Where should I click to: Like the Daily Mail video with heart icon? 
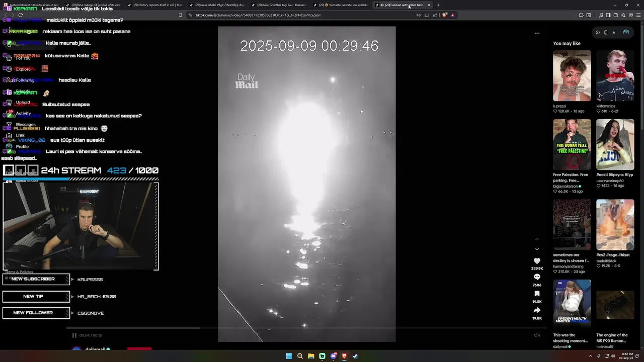click(537, 261)
